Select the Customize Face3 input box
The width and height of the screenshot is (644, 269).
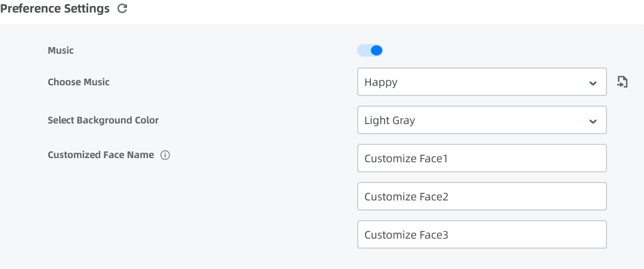click(482, 234)
